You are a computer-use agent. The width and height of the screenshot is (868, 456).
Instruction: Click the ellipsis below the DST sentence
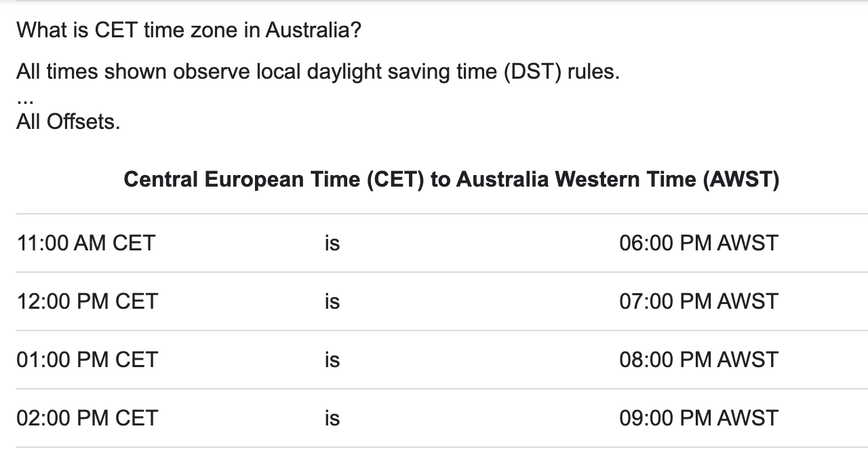[x=25, y=98]
